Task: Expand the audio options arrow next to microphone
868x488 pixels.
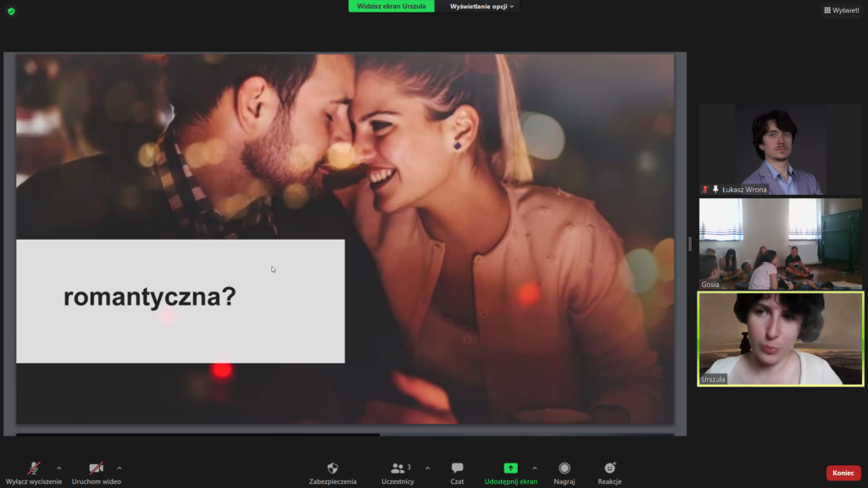Action: (58, 468)
